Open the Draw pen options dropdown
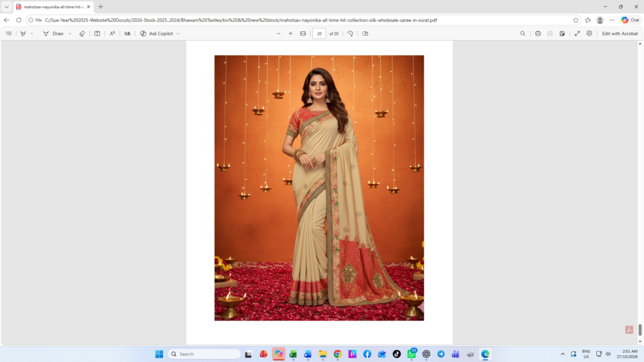 [70, 34]
